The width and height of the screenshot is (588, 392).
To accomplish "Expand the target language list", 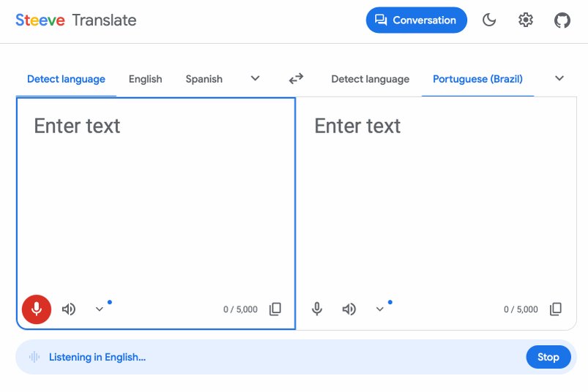I will (559, 79).
